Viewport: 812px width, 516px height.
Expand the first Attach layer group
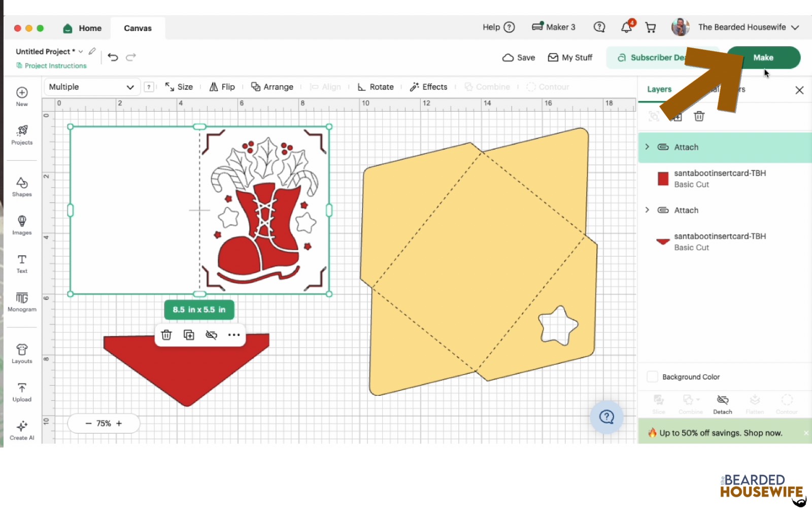(647, 147)
